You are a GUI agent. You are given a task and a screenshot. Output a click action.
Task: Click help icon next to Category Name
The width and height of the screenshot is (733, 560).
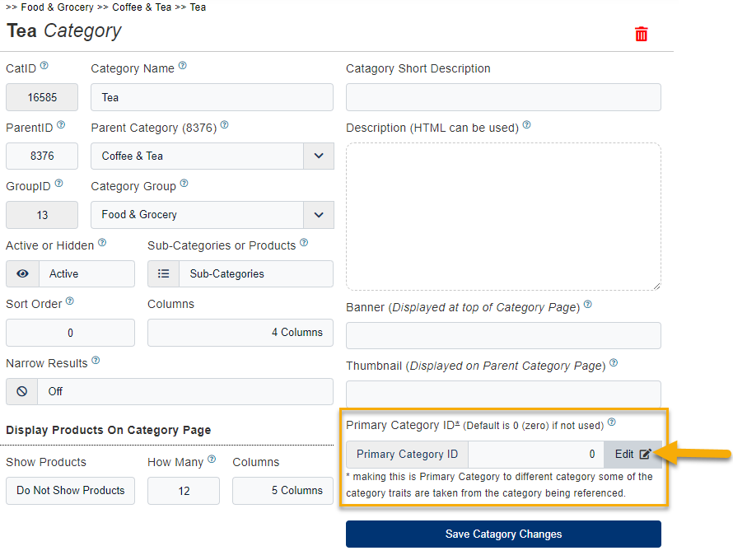(182, 66)
